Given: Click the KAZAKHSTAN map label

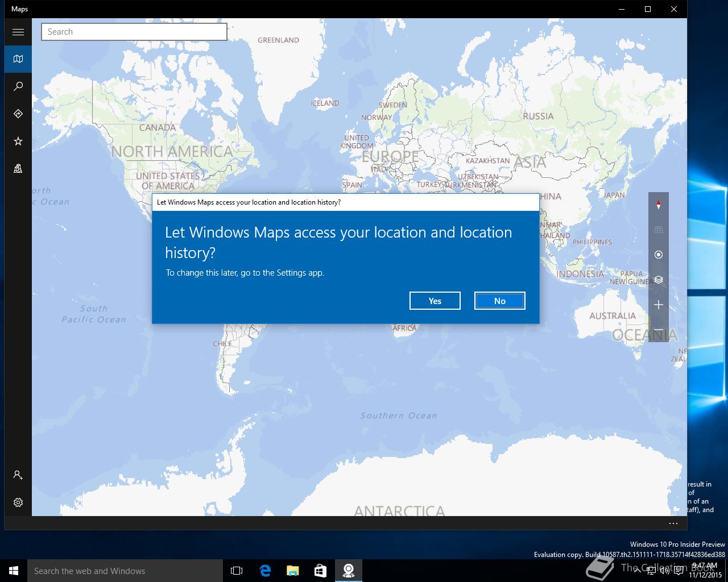Looking at the screenshot, I should 487,160.
